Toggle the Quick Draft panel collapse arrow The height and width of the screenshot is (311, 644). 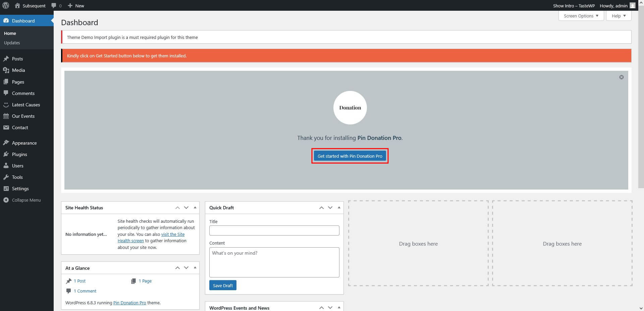[x=339, y=208]
